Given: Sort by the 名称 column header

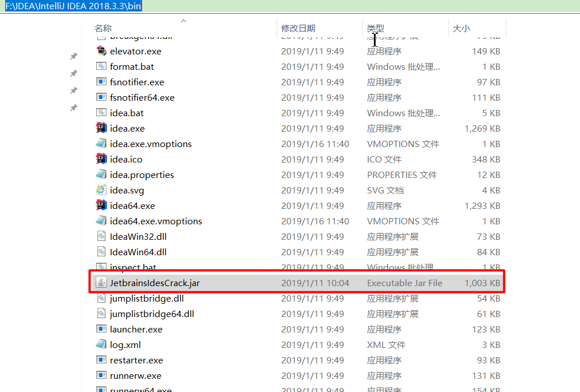Looking at the screenshot, I should tap(103, 28).
